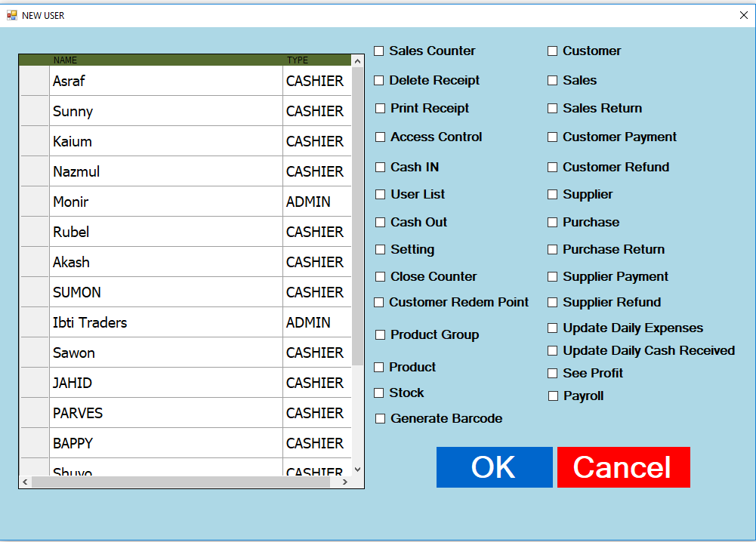Check Update Daily Expenses option
This screenshot has height=542, width=756.
click(x=553, y=328)
